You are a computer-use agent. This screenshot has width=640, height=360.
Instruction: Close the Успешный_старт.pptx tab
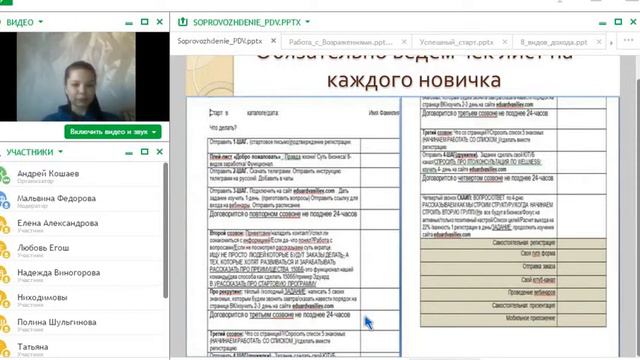pos(505,42)
